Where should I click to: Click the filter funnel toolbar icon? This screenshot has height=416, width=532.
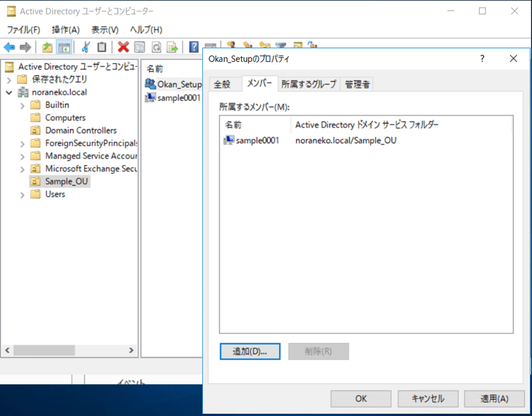pos(281,44)
